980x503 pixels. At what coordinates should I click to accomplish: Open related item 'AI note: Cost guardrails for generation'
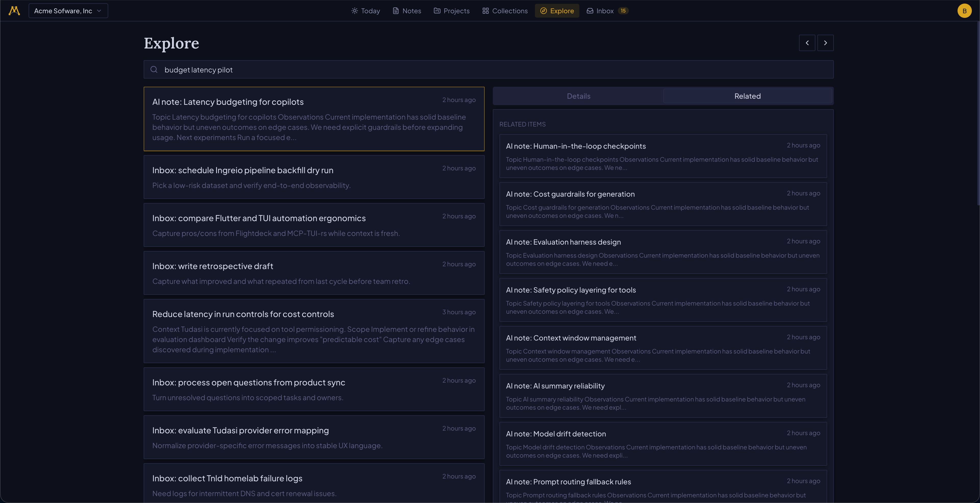click(x=663, y=204)
